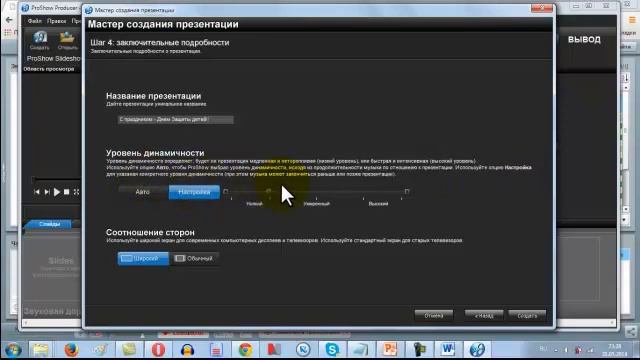Open Firefox from the taskbar

(71, 350)
